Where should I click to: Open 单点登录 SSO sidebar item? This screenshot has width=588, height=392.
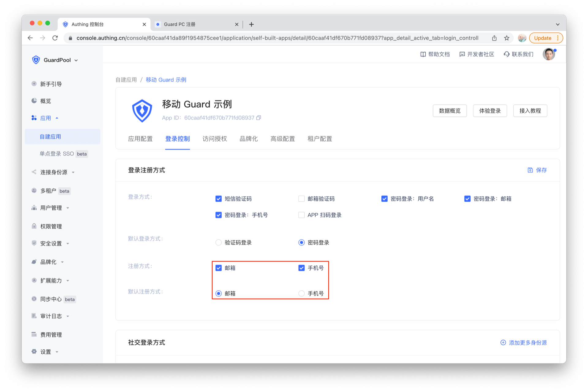click(x=57, y=154)
